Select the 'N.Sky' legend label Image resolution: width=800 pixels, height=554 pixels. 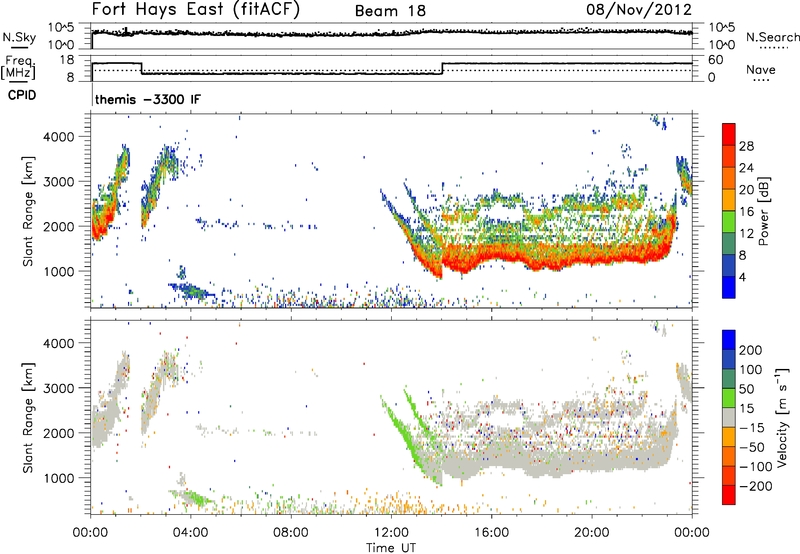click(x=19, y=37)
